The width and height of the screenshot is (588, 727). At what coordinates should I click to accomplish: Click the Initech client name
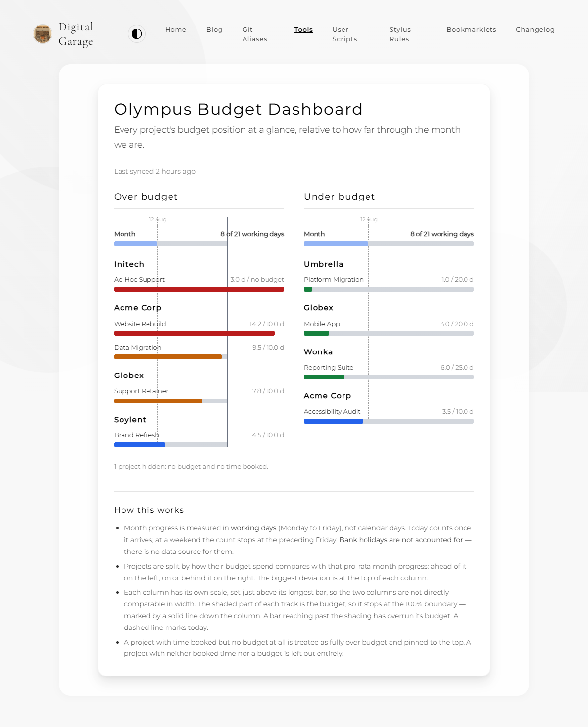pyautogui.click(x=129, y=264)
